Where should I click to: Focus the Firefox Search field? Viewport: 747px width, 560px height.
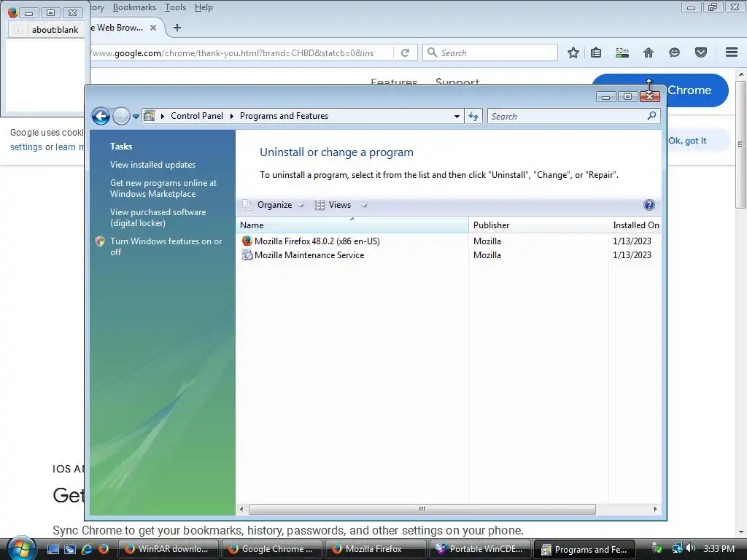pyautogui.click(x=489, y=52)
